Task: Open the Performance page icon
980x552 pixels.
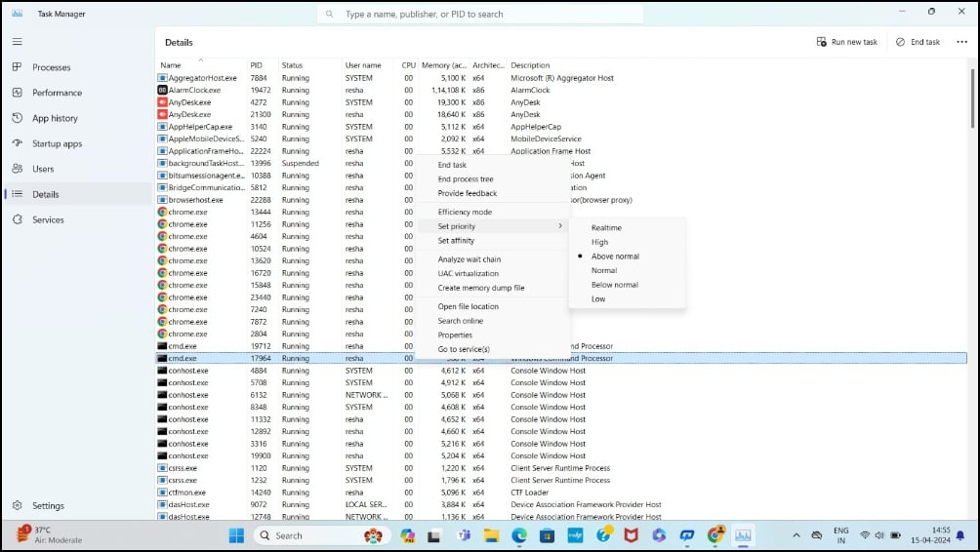Action: 17,93
